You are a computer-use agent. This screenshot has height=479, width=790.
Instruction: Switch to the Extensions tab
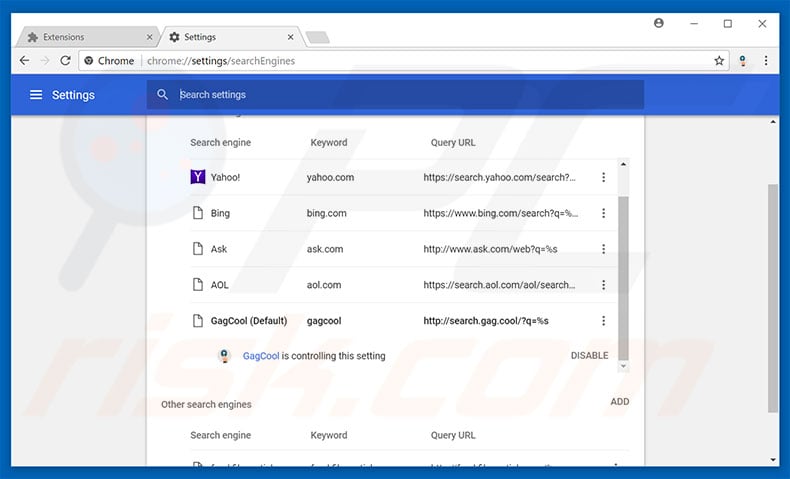86,37
